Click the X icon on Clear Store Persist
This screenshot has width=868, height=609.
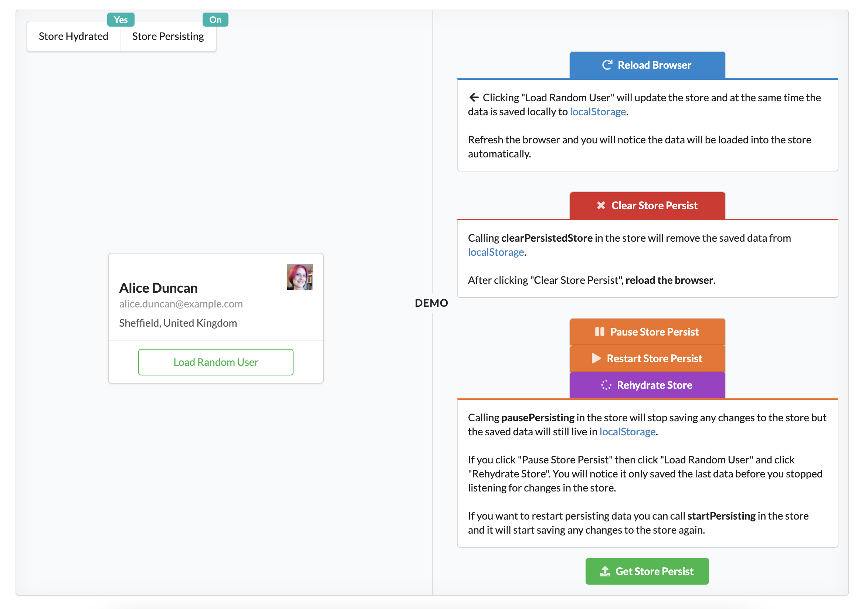601,205
